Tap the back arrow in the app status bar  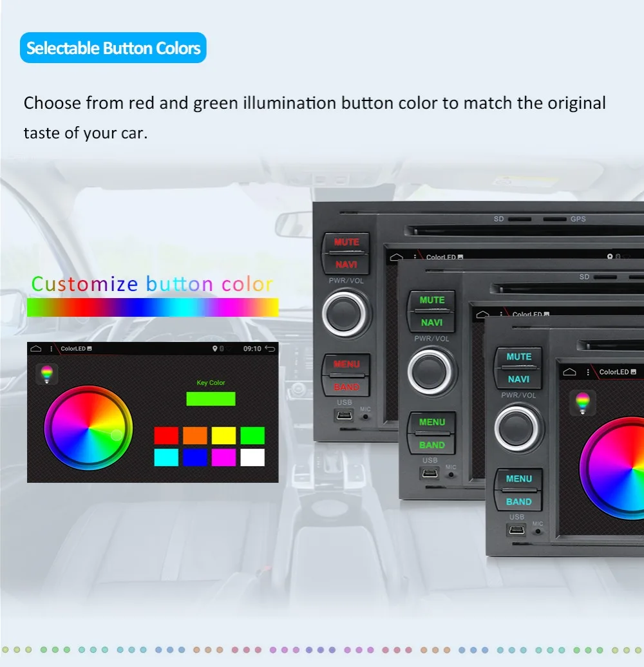coord(269,349)
